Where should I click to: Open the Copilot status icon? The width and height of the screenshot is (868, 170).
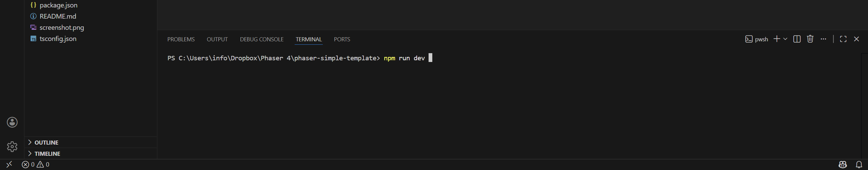pos(843,165)
